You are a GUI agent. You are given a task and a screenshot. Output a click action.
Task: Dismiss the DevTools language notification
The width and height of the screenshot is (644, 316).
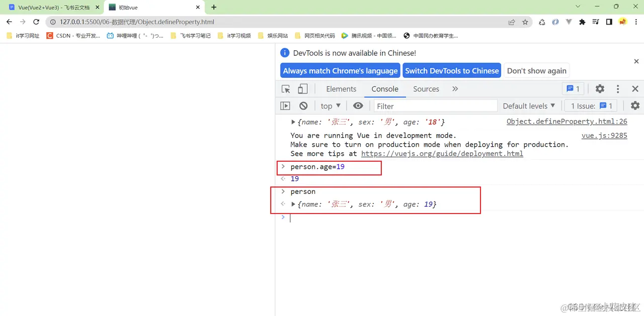(636, 61)
